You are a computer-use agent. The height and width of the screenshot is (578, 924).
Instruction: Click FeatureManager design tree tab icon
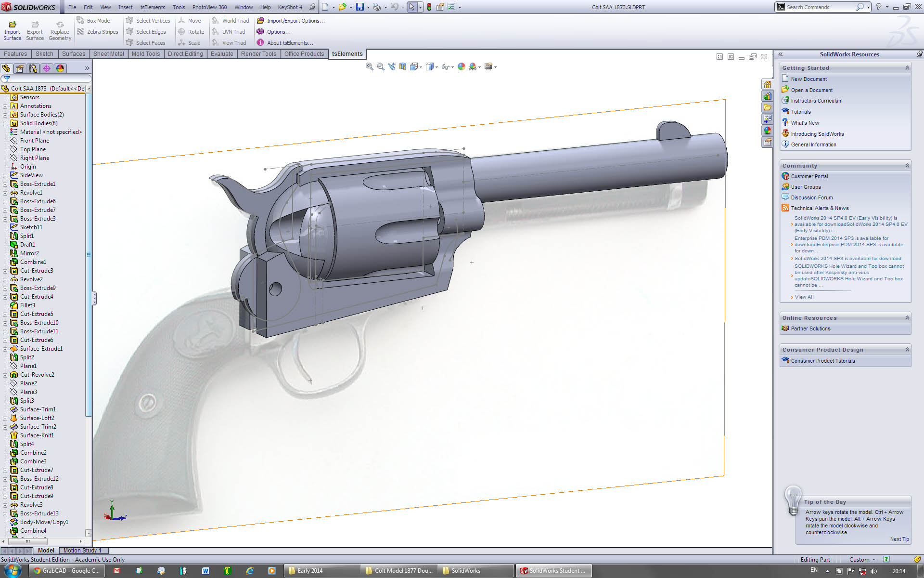[6, 68]
